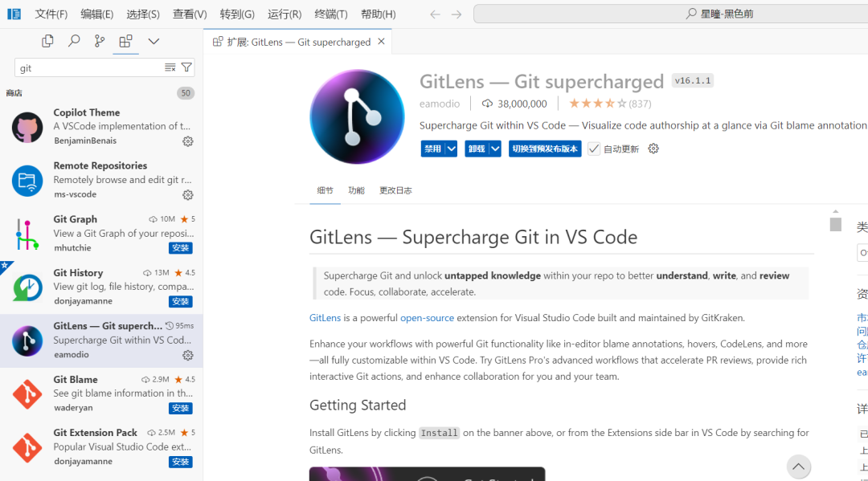Clear extension search results icon
Screen dimensions: 868x481
[x=170, y=67]
